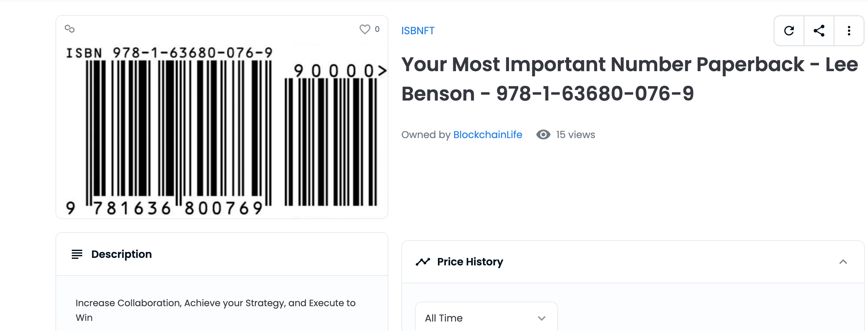Image resolution: width=868 pixels, height=331 pixels.
Task: Collapse the Price History panel chevron
Action: click(x=843, y=262)
